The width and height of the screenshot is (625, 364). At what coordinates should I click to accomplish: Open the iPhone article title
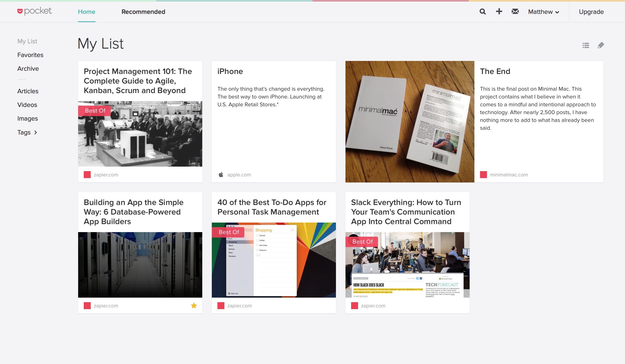tap(230, 71)
